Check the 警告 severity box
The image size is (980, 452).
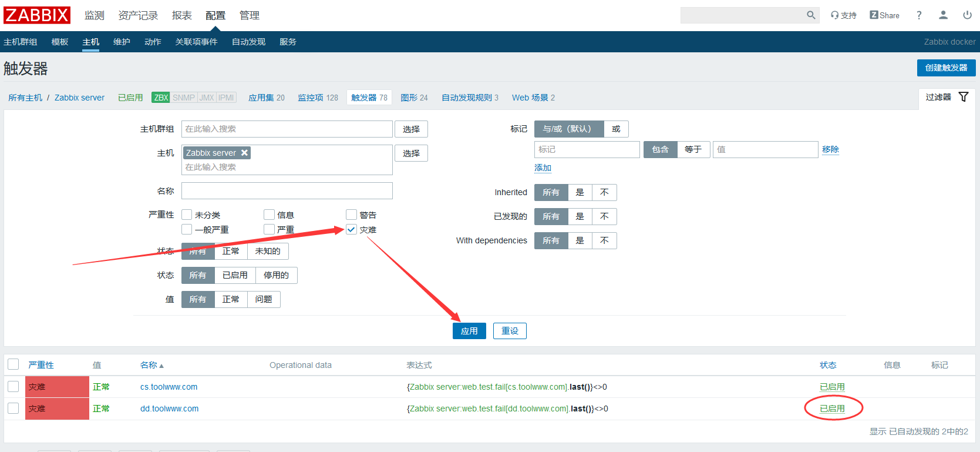tap(351, 215)
